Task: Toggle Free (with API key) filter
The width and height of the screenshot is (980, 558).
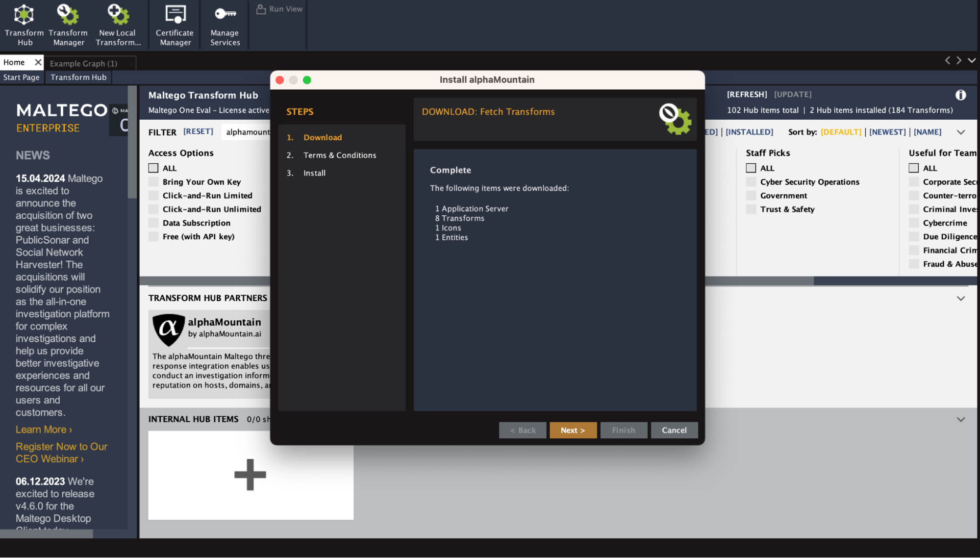Action: click(153, 237)
